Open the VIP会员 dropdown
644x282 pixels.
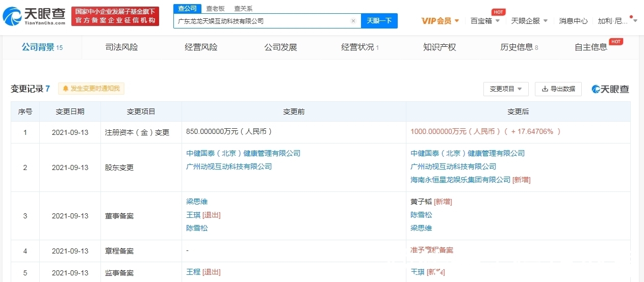[441, 21]
